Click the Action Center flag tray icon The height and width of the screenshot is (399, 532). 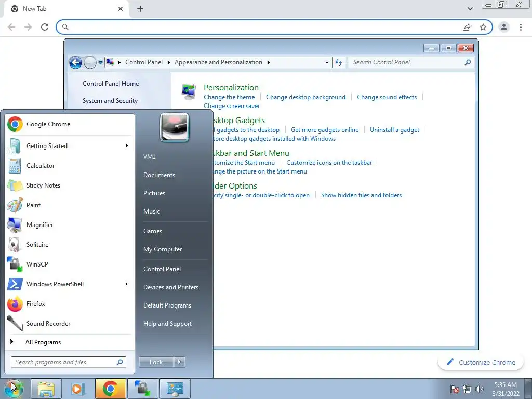pos(455,389)
